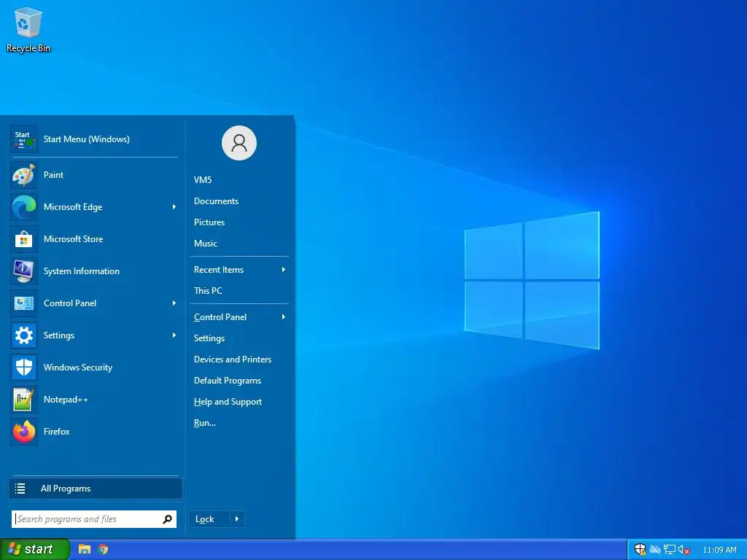This screenshot has width=747, height=560.
Task: Click the Lock button
Action: 209,519
